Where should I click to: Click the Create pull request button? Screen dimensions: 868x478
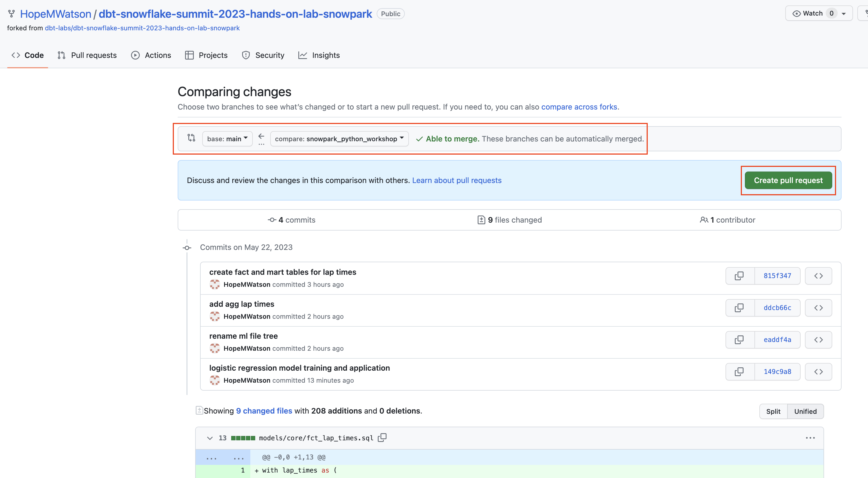(788, 180)
